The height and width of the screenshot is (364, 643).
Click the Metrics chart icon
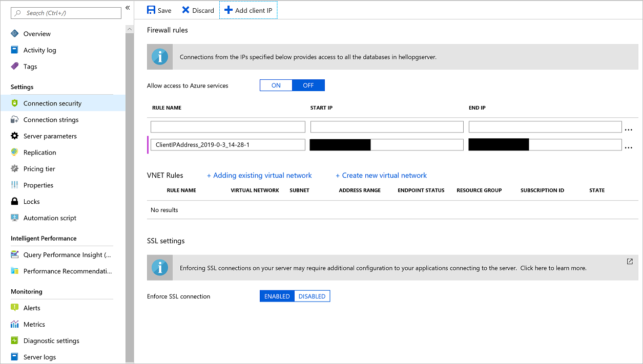tap(15, 325)
